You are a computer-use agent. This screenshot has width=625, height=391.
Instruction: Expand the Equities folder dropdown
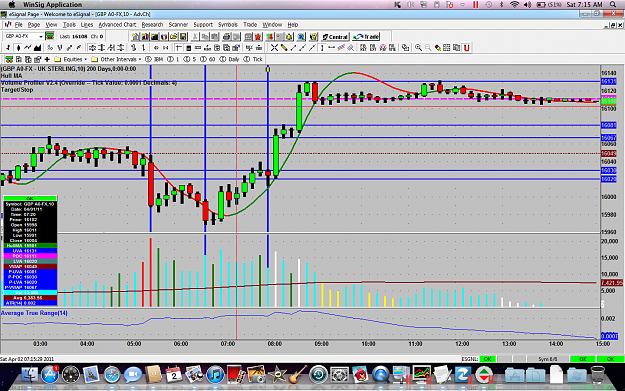click(72, 59)
